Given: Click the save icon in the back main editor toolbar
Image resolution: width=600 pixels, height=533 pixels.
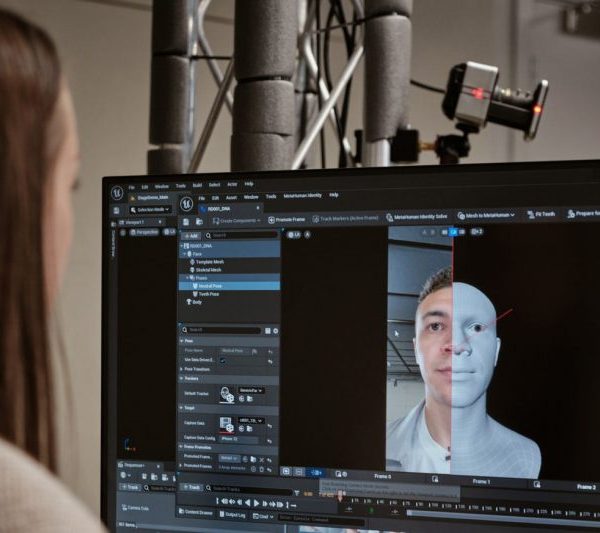Looking at the screenshot, I should 116,210.
